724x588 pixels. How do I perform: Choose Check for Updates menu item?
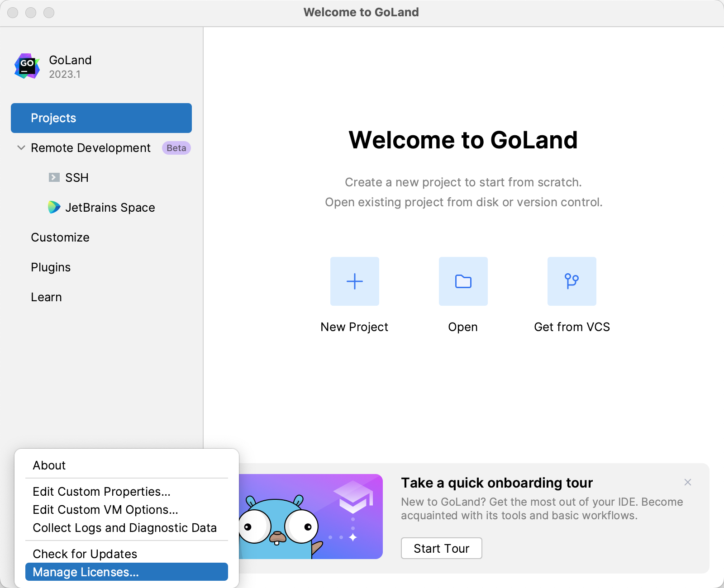pyautogui.click(x=127, y=554)
